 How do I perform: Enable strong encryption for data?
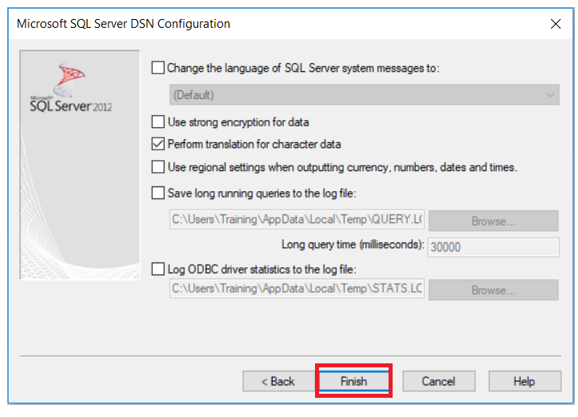click(x=158, y=122)
